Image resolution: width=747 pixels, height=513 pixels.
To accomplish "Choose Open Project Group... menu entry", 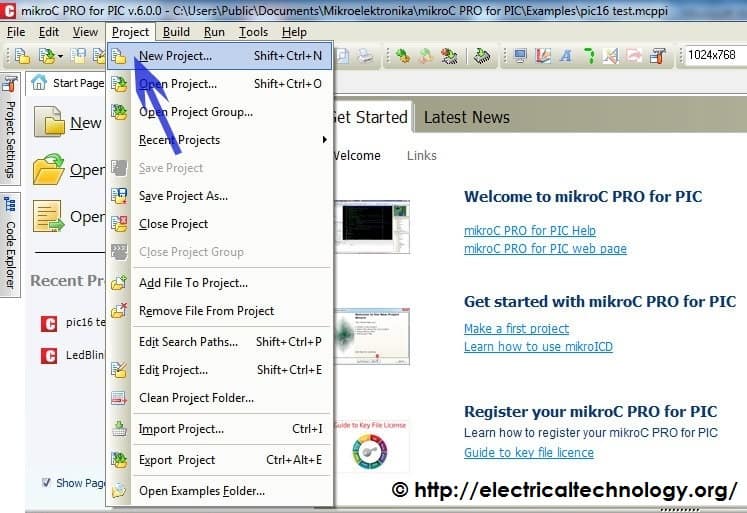I will pos(220,112).
